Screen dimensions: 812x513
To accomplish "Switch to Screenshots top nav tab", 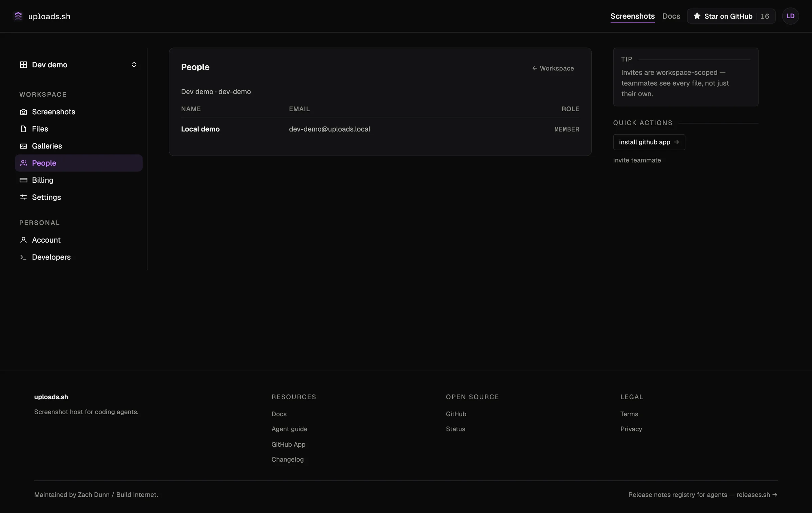I will (x=632, y=16).
